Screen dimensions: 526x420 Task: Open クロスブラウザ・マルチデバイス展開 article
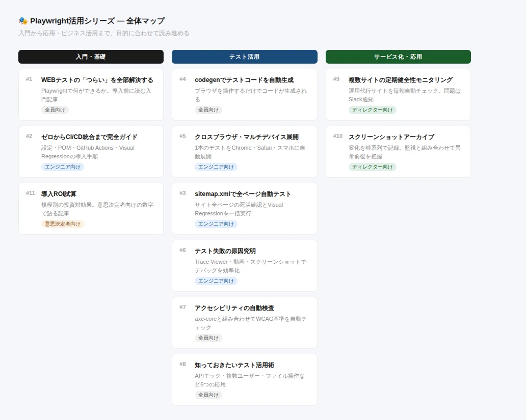click(x=245, y=152)
